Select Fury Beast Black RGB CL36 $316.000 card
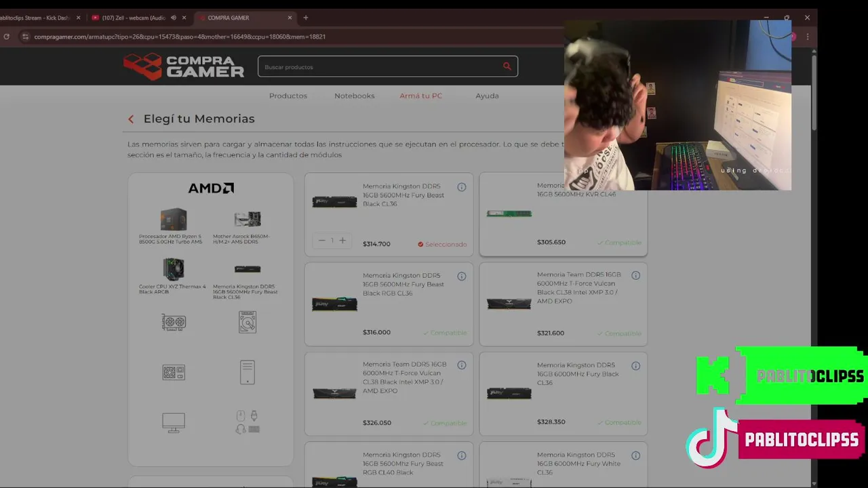This screenshot has height=488, width=868. click(x=389, y=304)
